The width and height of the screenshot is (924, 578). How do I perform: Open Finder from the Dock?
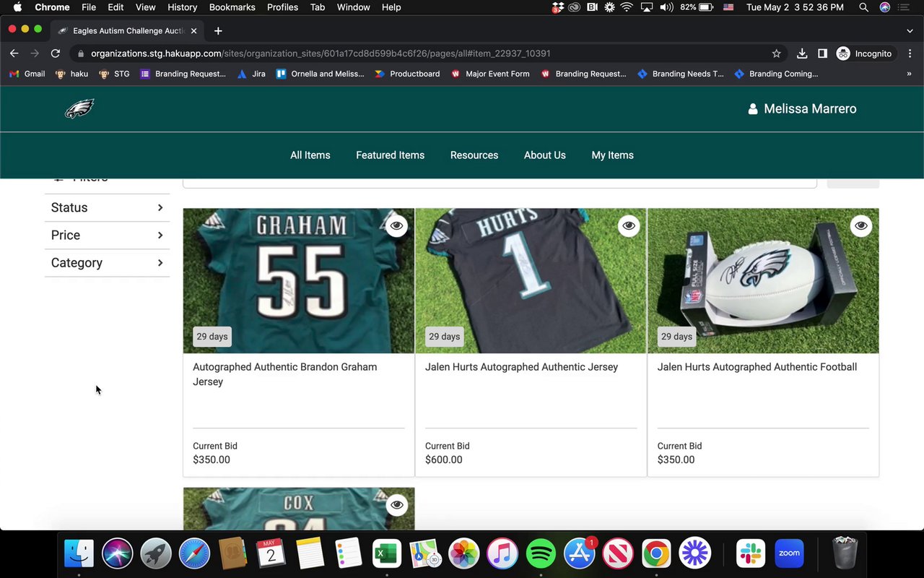point(79,554)
